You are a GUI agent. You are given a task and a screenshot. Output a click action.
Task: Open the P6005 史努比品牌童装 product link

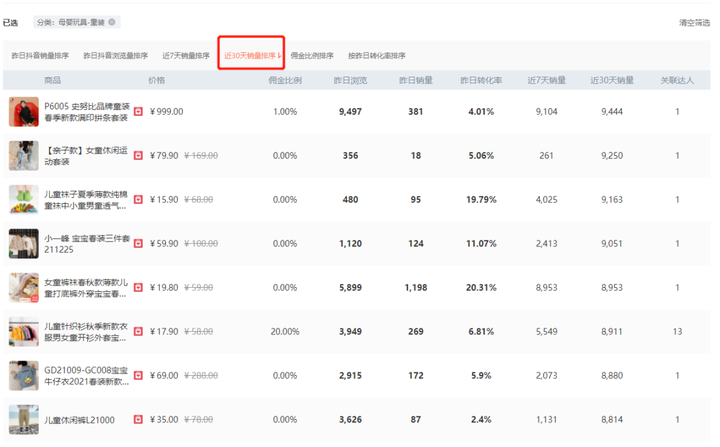point(87,112)
